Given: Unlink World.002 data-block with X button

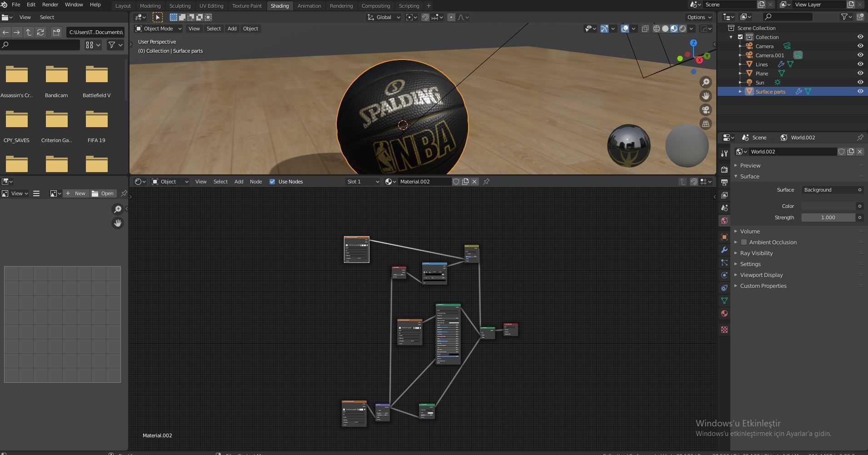Looking at the screenshot, I should point(860,152).
